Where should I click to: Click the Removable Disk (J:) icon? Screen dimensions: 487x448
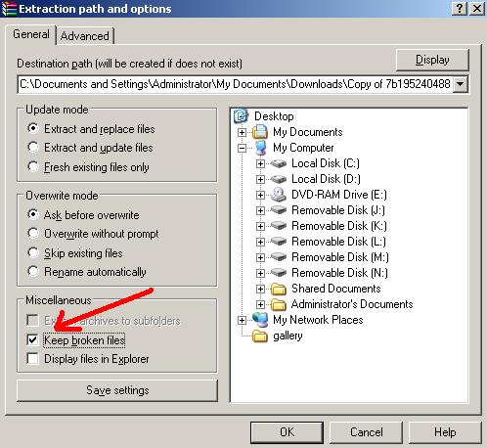(x=279, y=210)
